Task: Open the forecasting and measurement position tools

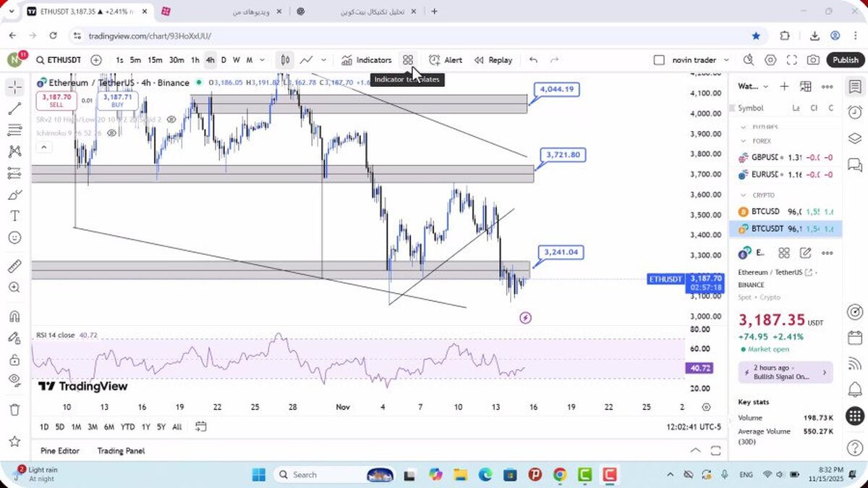Action: click(14, 173)
